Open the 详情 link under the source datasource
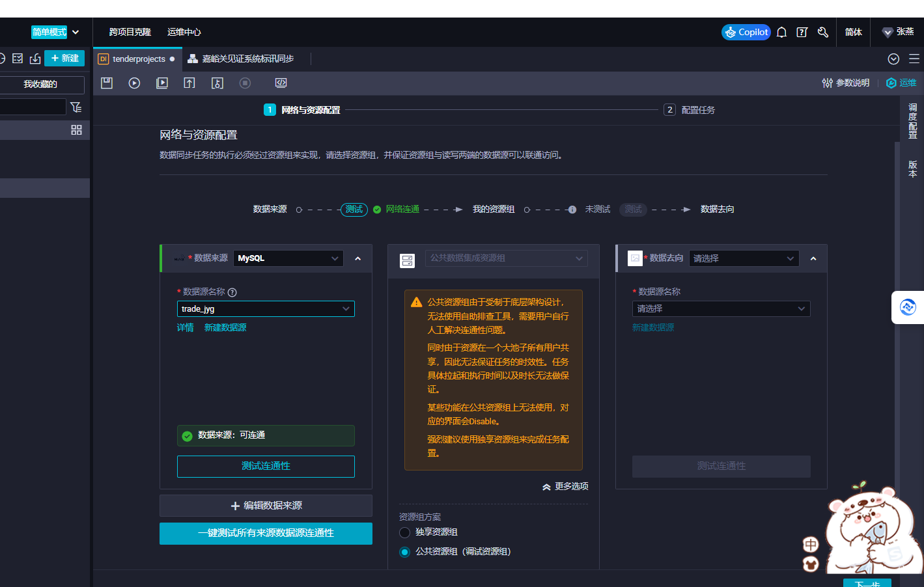The image size is (924, 587). point(186,327)
